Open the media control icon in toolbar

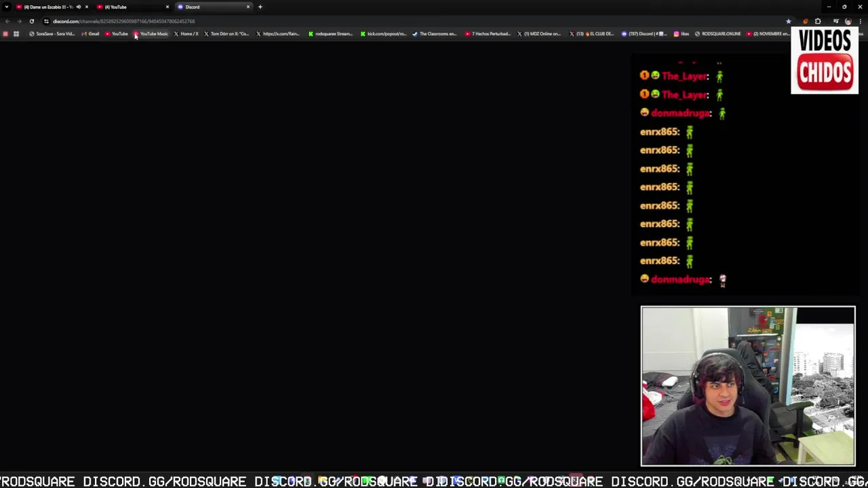click(x=835, y=21)
